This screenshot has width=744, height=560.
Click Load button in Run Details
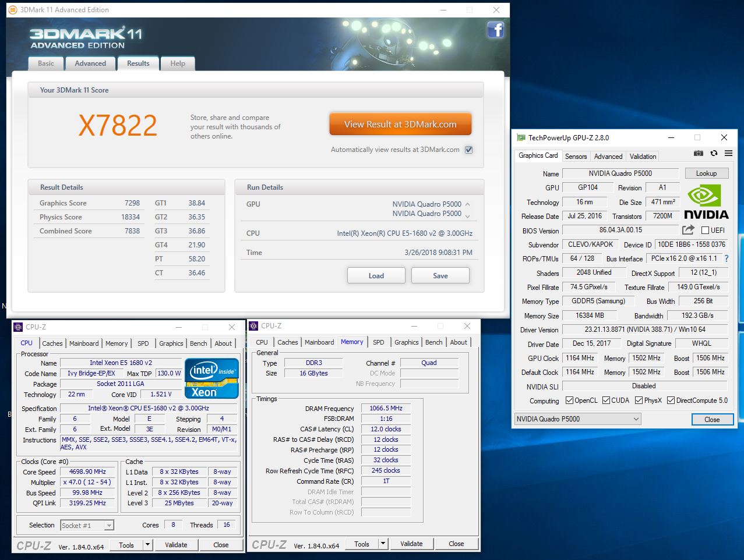(x=376, y=276)
